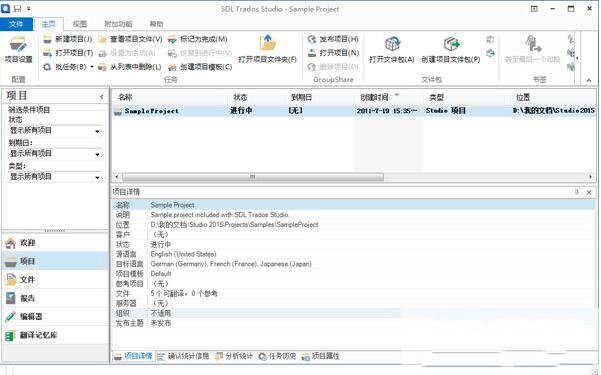Switch to the 视图 ribbon tab
Image resolution: width=601 pixels, height=375 pixels.
(80, 24)
